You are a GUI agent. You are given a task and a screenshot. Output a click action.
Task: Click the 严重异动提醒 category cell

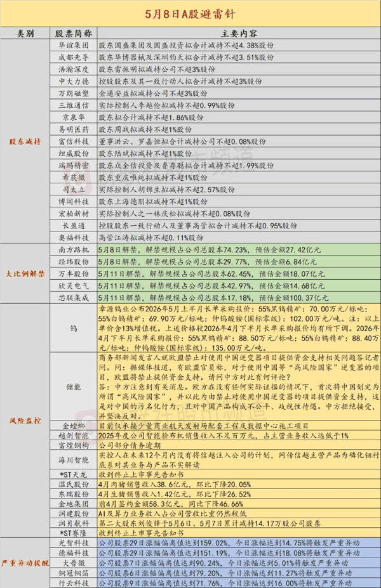25,563
